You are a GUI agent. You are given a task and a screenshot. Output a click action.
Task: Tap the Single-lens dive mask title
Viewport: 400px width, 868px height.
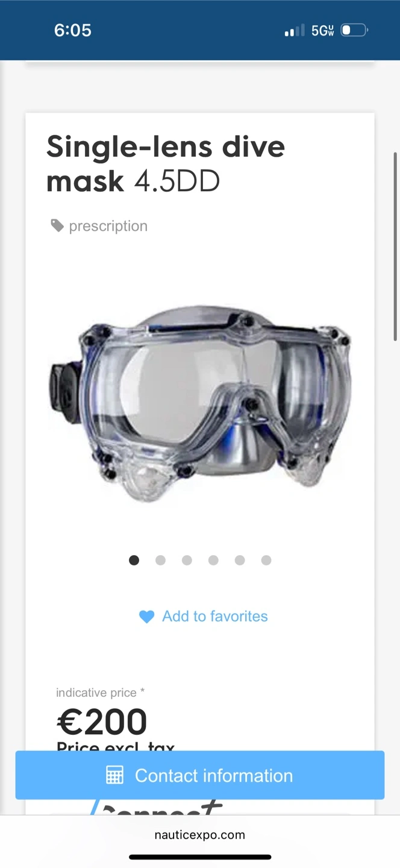(x=166, y=164)
